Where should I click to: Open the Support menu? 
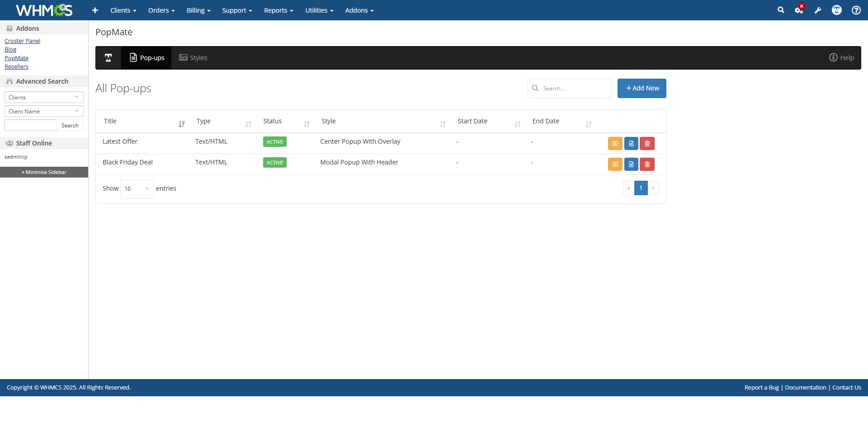pos(237,10)
